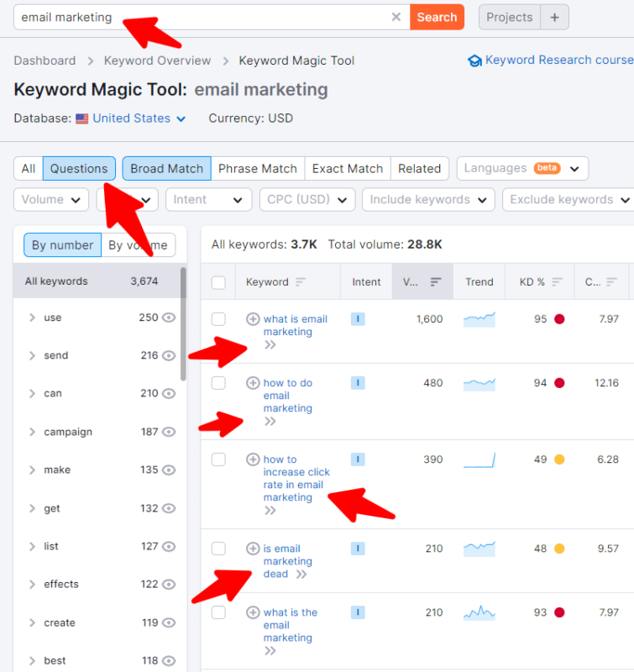Click the eye icon for the 'use' group
Viewport: 634px width, 672px height.
pos(170,318)
